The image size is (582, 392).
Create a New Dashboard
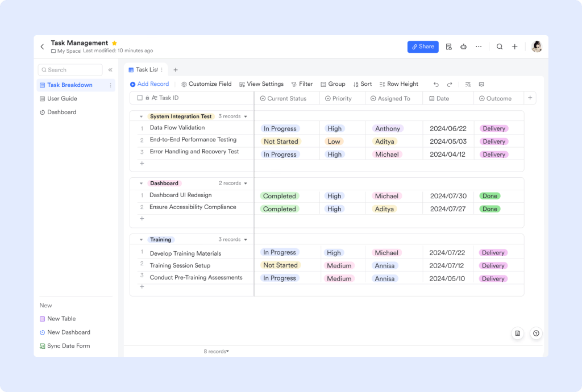[65, 332]
